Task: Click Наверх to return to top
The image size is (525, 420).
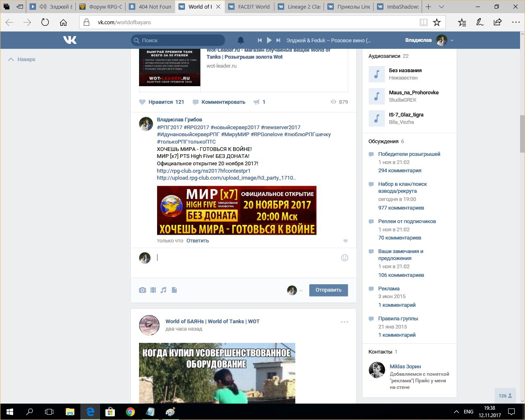Action: pyautogui.click(x=22, y=59)
